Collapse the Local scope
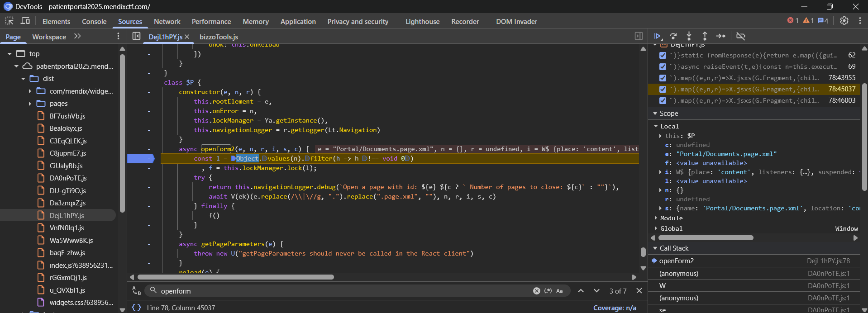Viewport: 868px width, 313px height. point(656,126)
